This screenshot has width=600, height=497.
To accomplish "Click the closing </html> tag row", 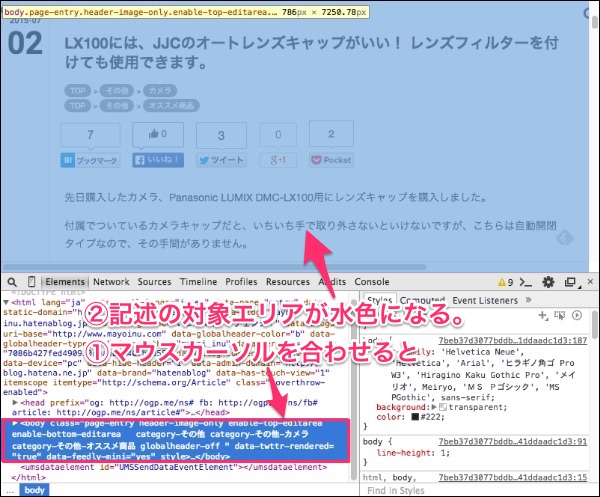I will (x=29, y=477).
